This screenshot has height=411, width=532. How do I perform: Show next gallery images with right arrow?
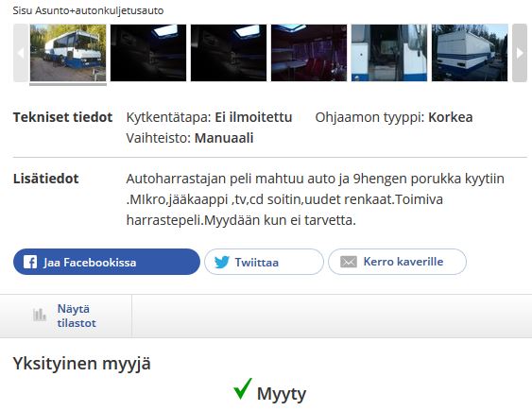point(520,53)
